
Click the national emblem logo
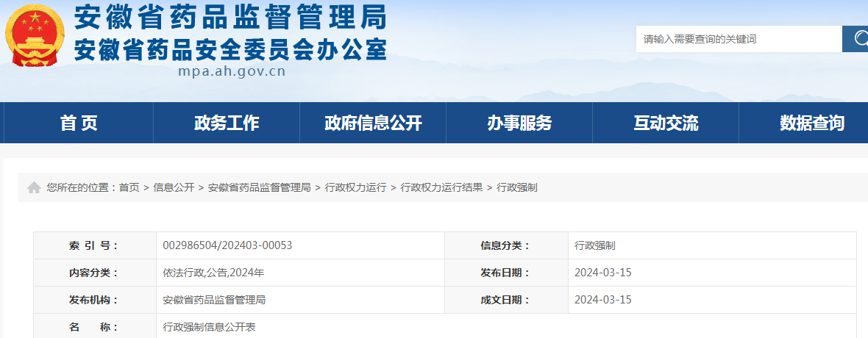(x=35, y=35)
